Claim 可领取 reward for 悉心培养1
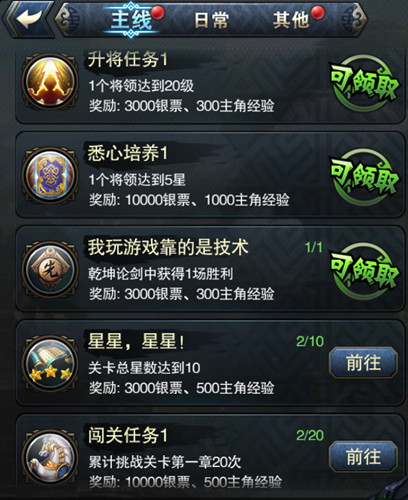The image size is (408, 500). click(x=364, y=177)
